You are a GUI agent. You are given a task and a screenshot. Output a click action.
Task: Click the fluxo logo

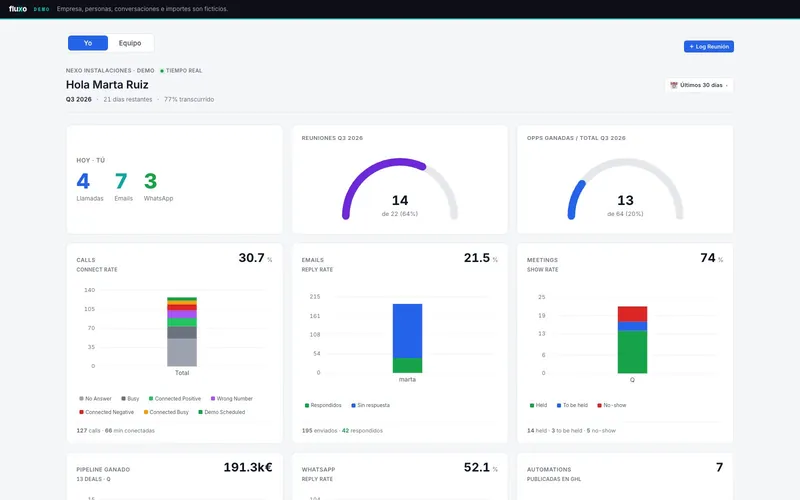coord(18,9)
